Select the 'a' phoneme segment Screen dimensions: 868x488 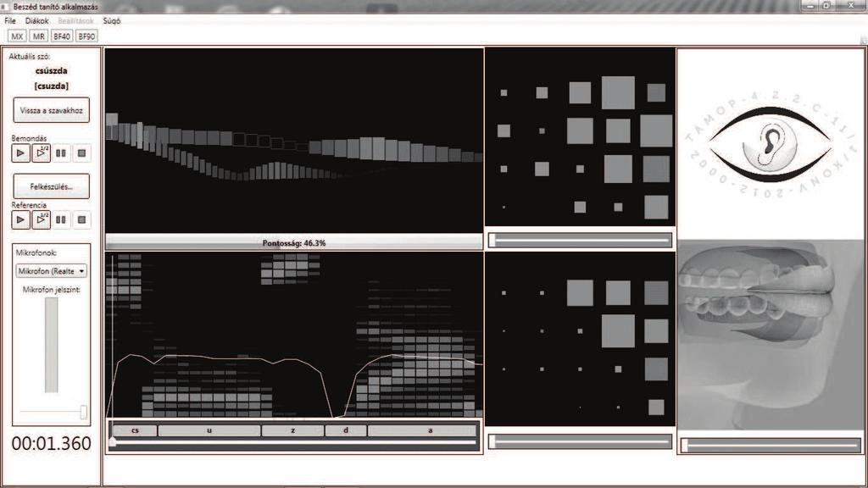coord(422,430)
